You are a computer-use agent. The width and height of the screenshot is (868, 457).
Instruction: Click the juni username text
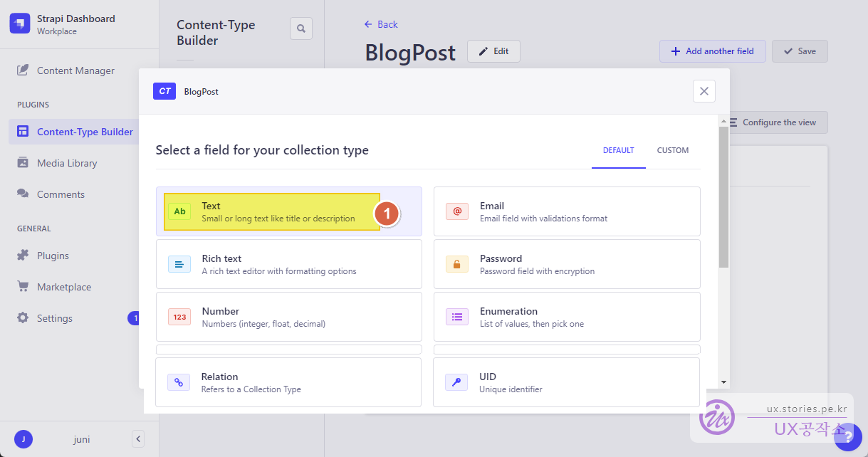[x=82, y=439]
